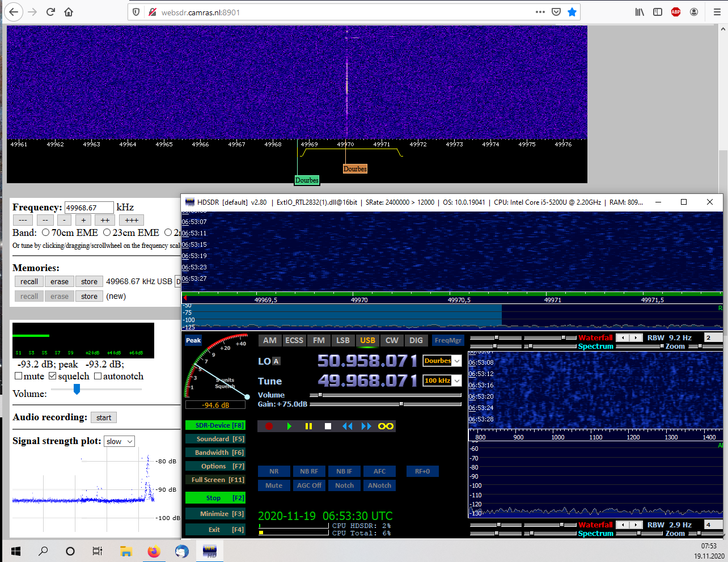
Task: Open File Explorer from the taskbar
Action: point(126,551)
